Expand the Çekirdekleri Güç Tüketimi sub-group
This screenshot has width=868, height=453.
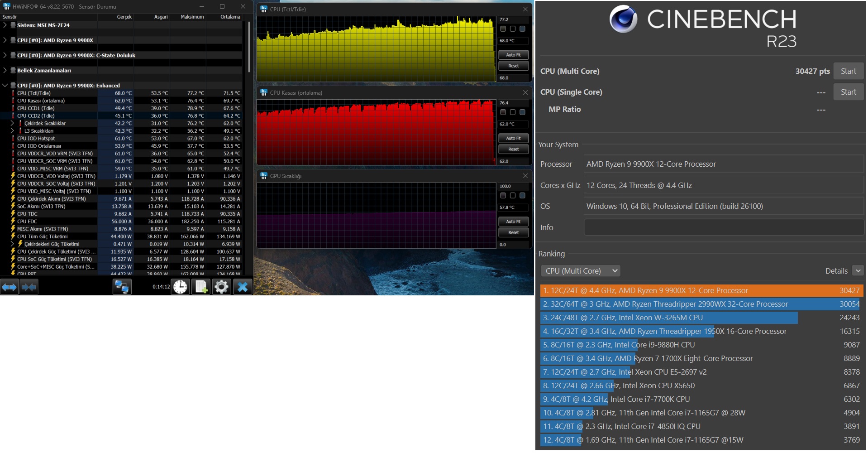pyautogui.click(x=13, y=244)
